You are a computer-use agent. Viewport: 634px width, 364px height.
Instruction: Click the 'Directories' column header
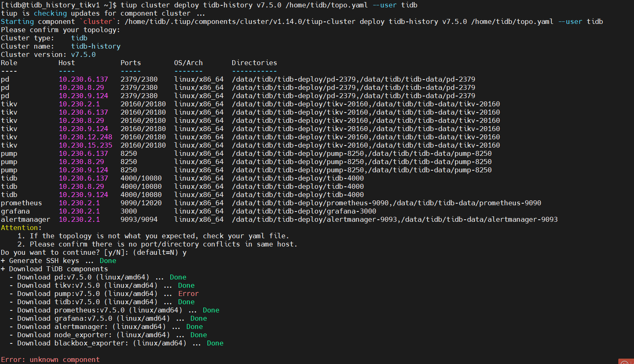point(254,63)
